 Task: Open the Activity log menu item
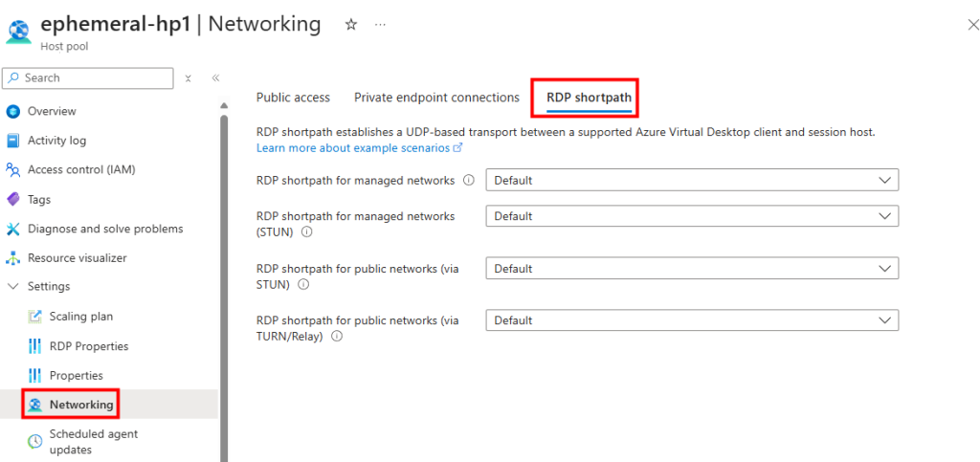click(x=56, y=141)
